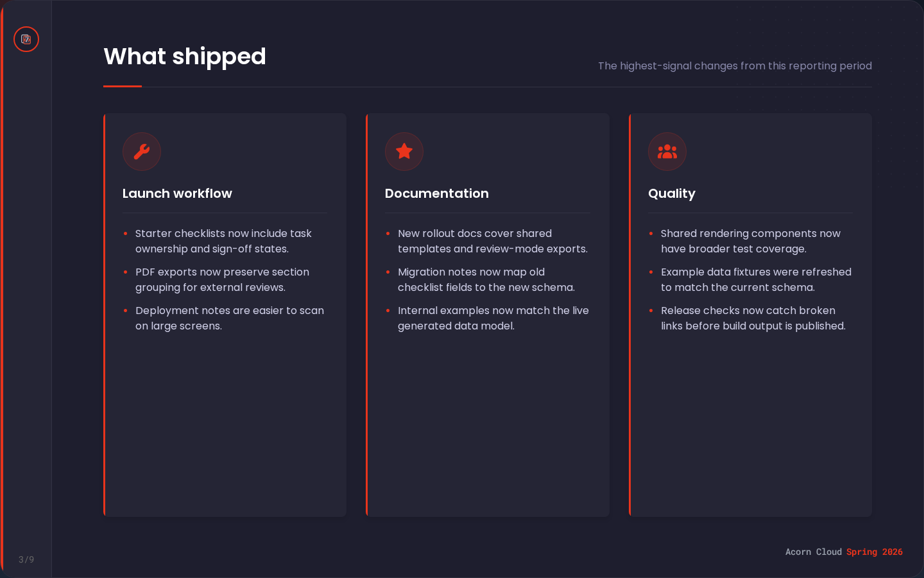
Task: Select the new rollout docs bullet
Action: point(492,241)
